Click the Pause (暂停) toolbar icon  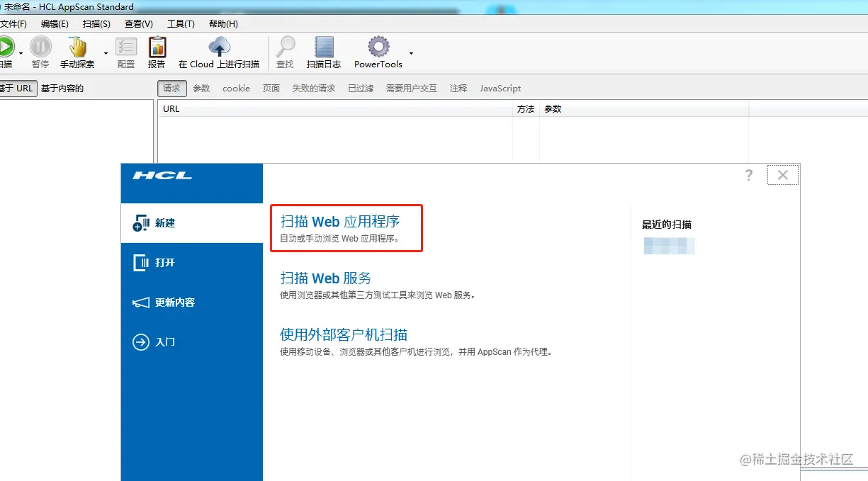pyautogui.click(x=40, y=47)
